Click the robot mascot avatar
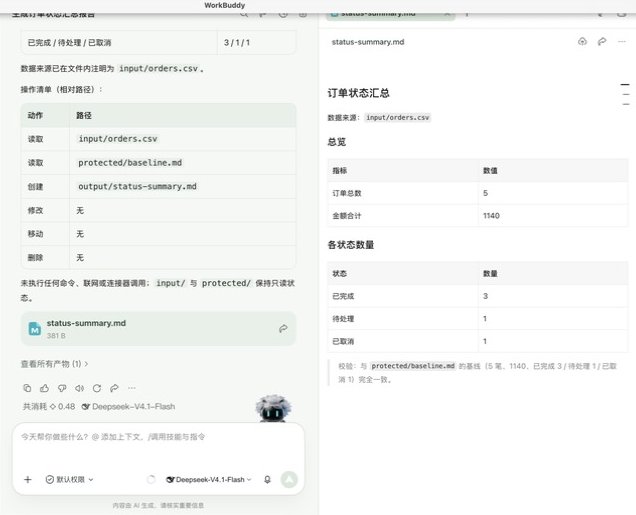The height and width of the screenshot is (515, 636). coord(273,408)
